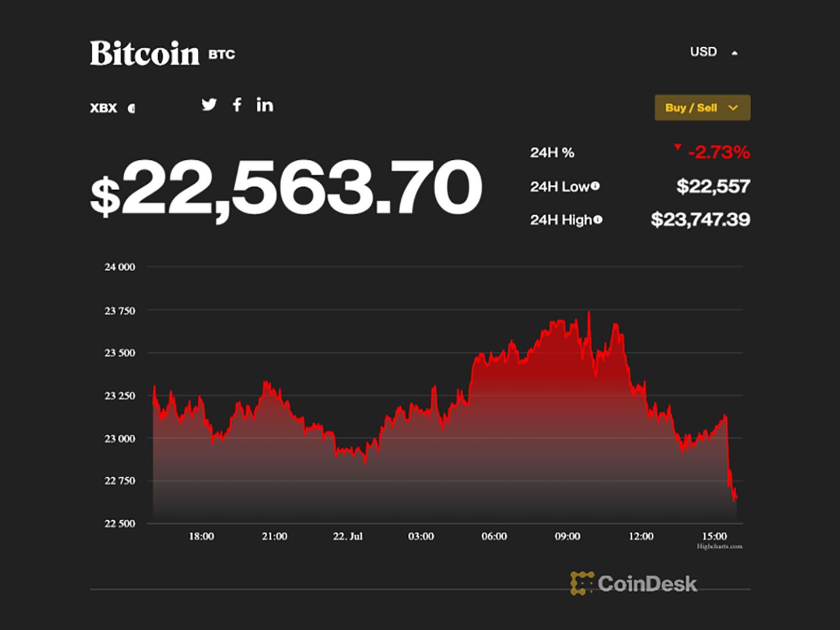
Task: Click the info icon next to 24H Low
Action: [594, 186]
